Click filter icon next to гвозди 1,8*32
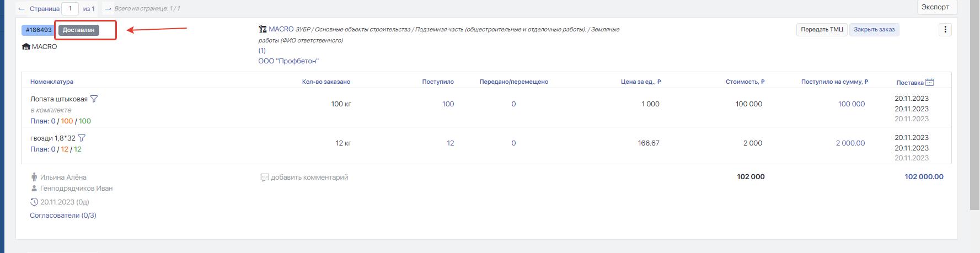This screenshot has height=253, width=980. coord(82,138)
